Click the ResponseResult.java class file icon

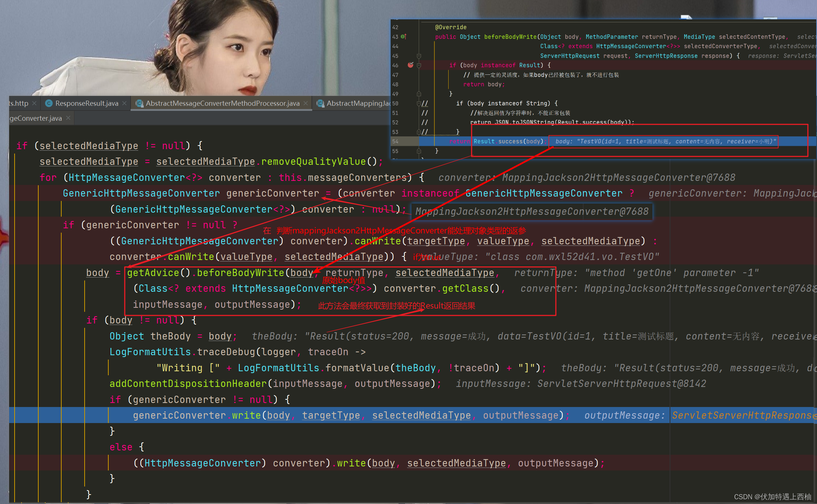pos(49,104)
